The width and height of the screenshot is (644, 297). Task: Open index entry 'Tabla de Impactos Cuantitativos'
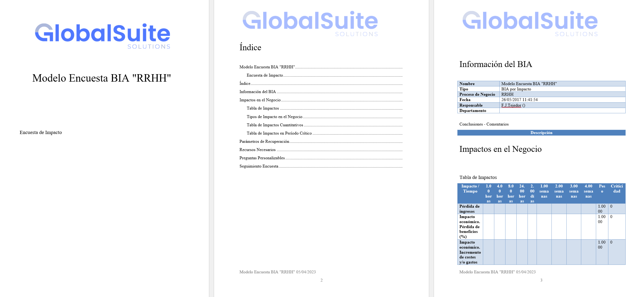pyautogui.click(x=324, y=125)
